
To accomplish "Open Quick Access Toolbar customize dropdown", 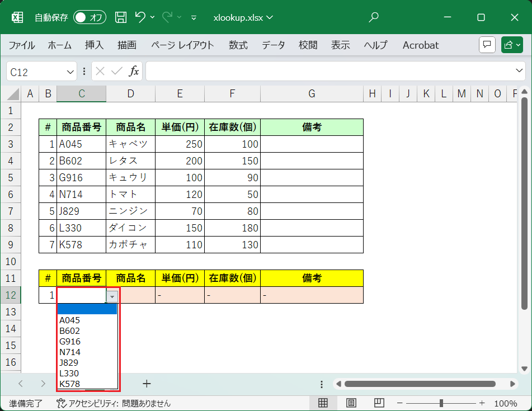I will (194, 17).
